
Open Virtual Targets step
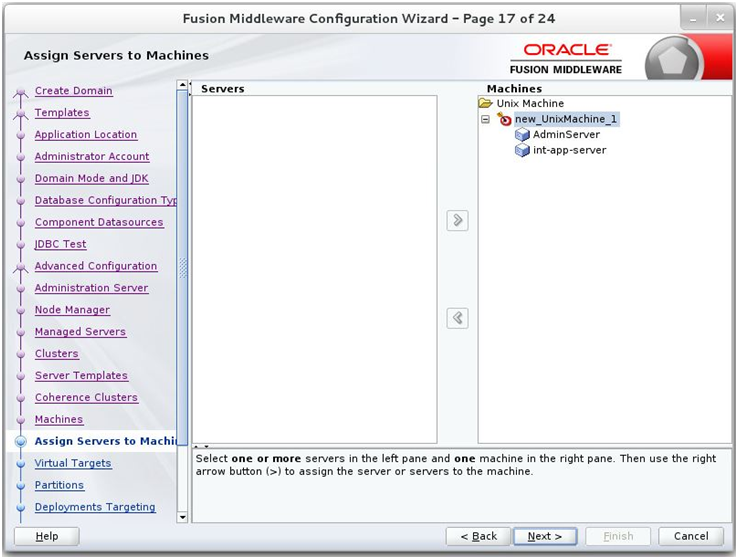73,463
